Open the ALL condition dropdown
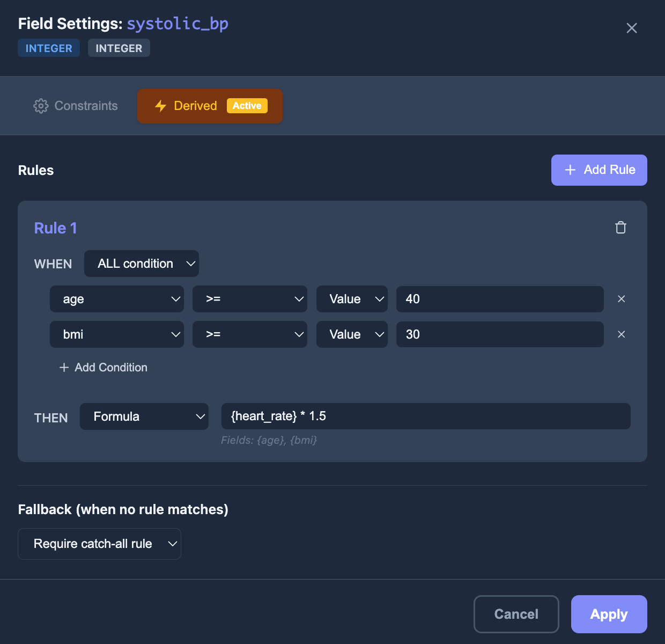 141,264
